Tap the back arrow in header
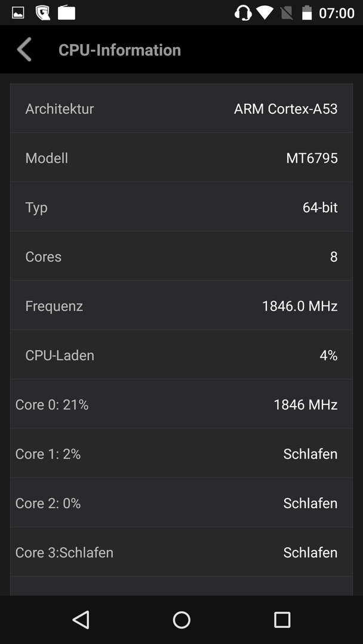The width and height of the screenshot is (363, 644). click(24, 49)
